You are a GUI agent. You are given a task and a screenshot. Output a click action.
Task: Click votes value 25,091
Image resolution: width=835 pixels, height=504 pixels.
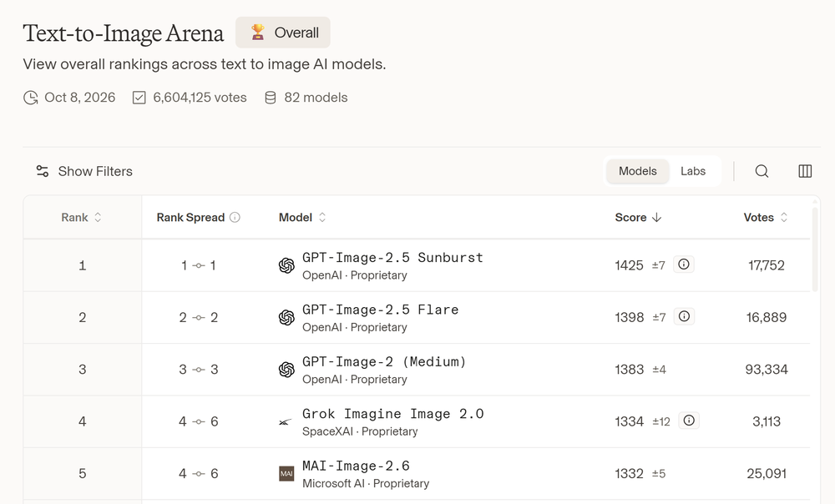pos(767,474)
